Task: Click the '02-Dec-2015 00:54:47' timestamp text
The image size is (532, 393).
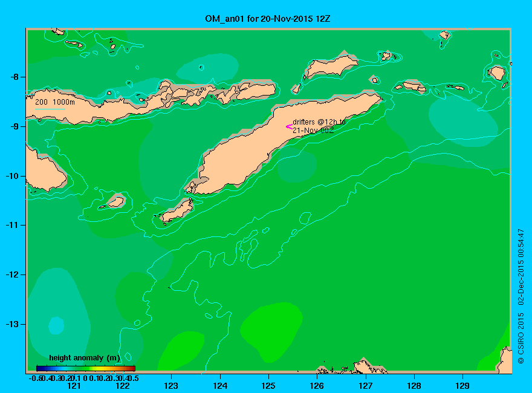Action: [x=521, y=267]
